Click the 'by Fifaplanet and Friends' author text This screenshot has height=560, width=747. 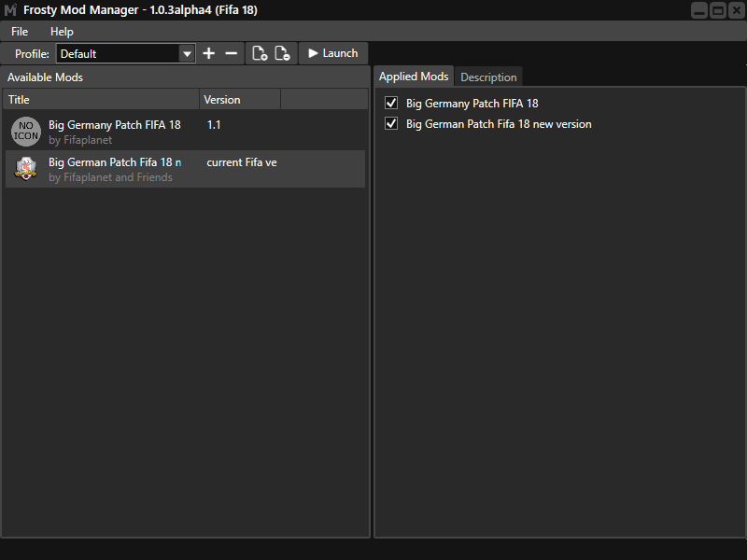pos(110,177)
